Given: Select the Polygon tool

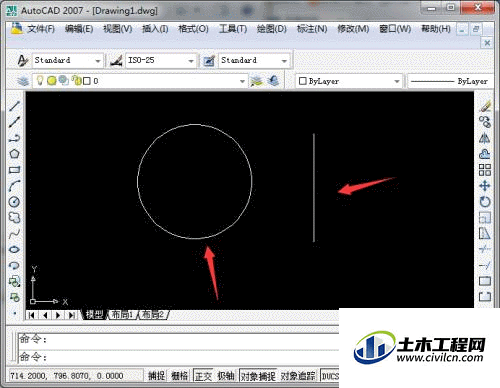Looking at the screenshot, I should tap(14, 154).
